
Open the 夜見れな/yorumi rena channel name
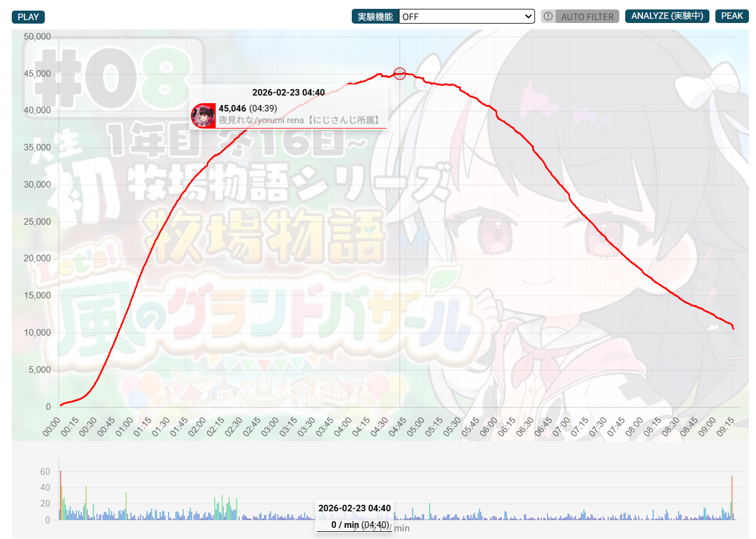tap(298, 120)
